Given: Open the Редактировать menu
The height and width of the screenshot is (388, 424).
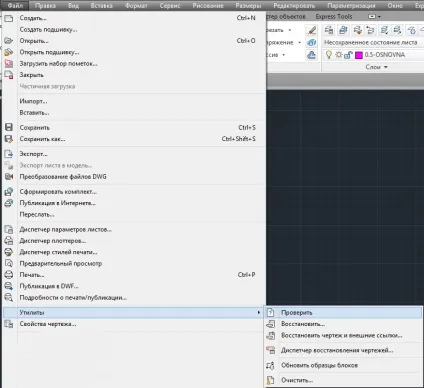Looking at the screenshot, I should [x=294, y=6].
